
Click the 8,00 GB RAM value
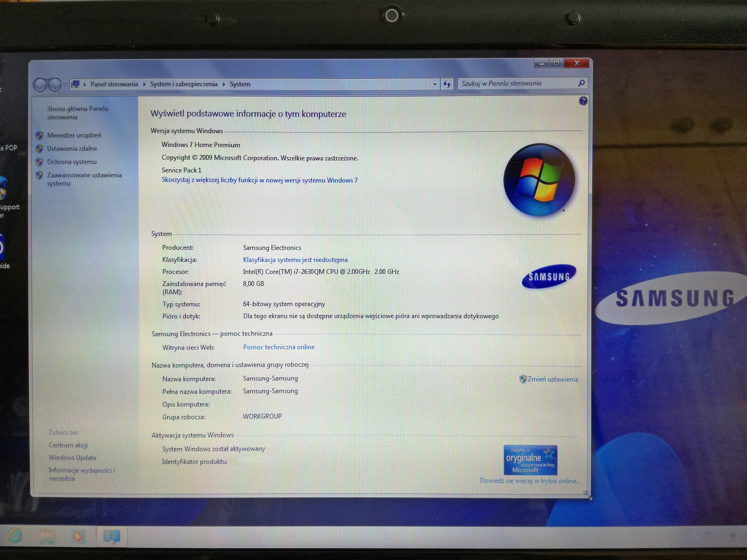(253, 284)
